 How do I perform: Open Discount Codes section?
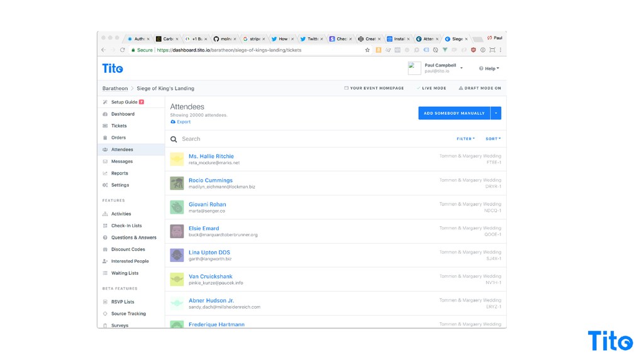(128, 250)
